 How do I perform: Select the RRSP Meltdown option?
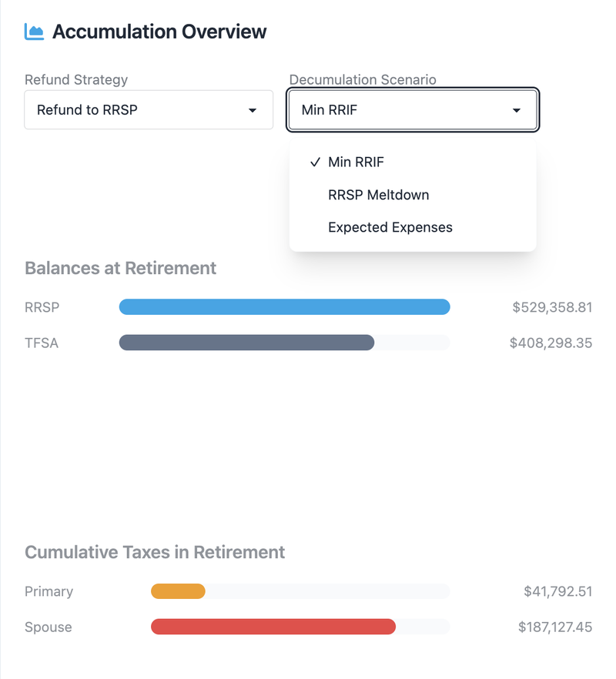(x=378, y=195)
